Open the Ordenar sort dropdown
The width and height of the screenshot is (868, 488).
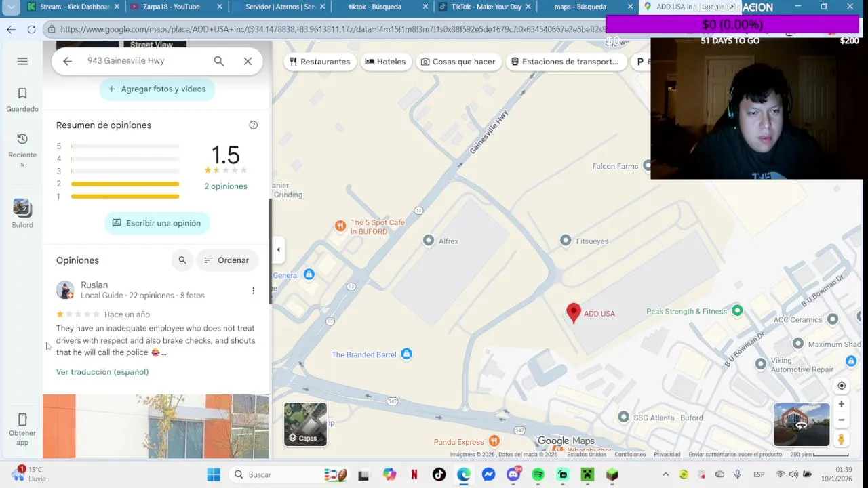[x=227, y=260]
